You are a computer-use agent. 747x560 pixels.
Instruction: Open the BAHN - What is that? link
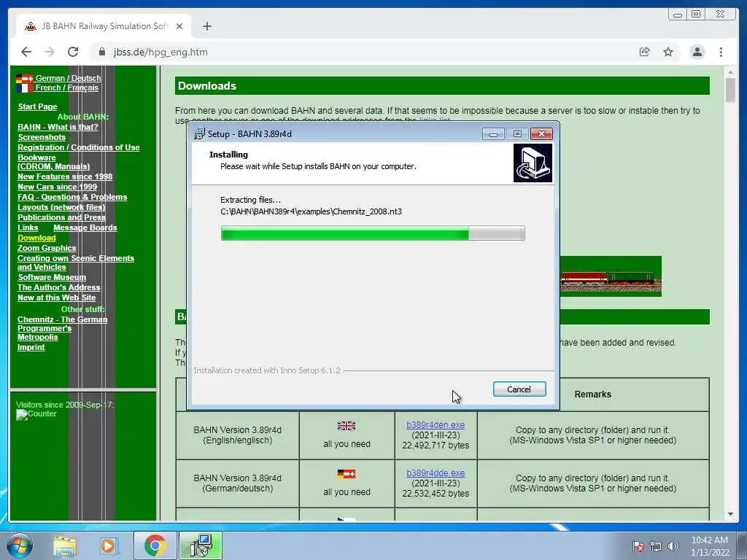(x=58, y=127)
